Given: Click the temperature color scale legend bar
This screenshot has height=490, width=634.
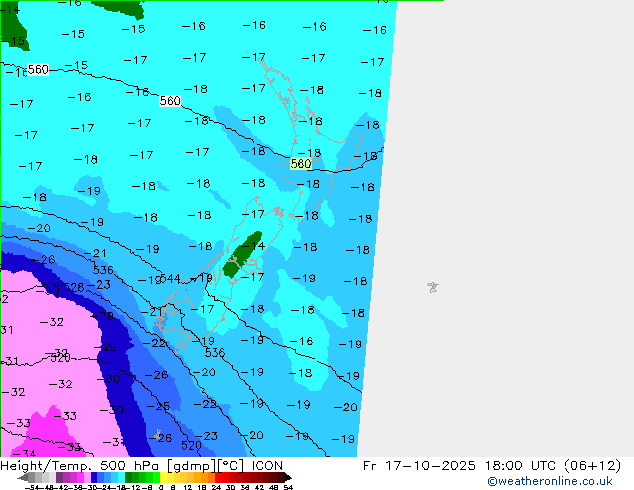Looking at the screenshot, I should click(x=154, y=477).
